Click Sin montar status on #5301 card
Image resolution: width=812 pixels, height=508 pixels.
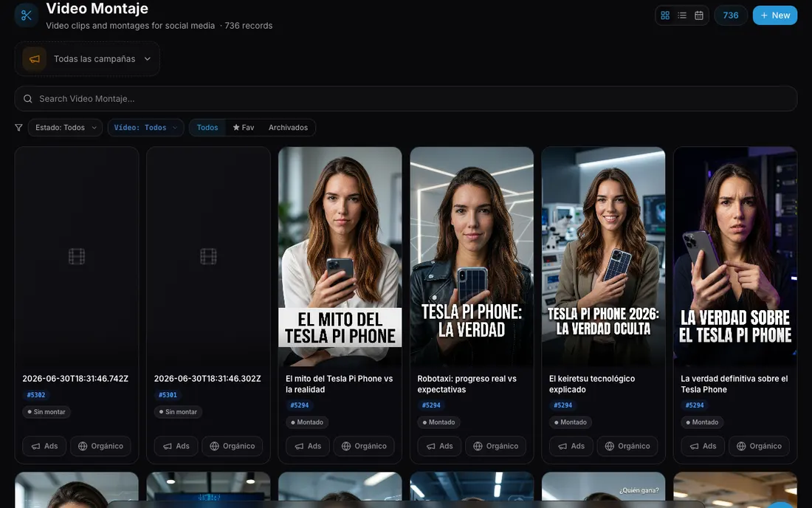[x=178, y=412]
